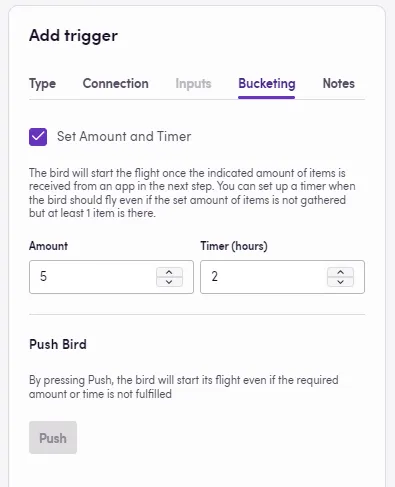395x487 pixels.
Task: Click the Timer (hours) field label
Action: pyautogui.click(x=234, y=246)
